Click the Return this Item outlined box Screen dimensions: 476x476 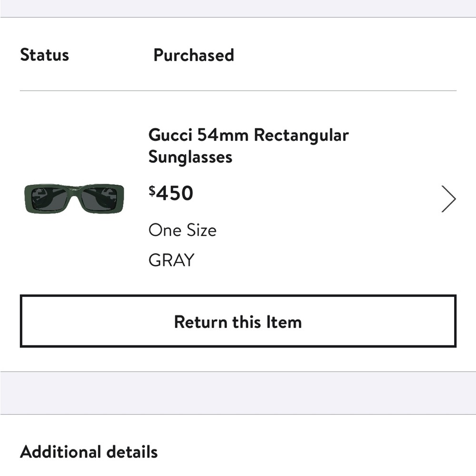coord(238,321)
